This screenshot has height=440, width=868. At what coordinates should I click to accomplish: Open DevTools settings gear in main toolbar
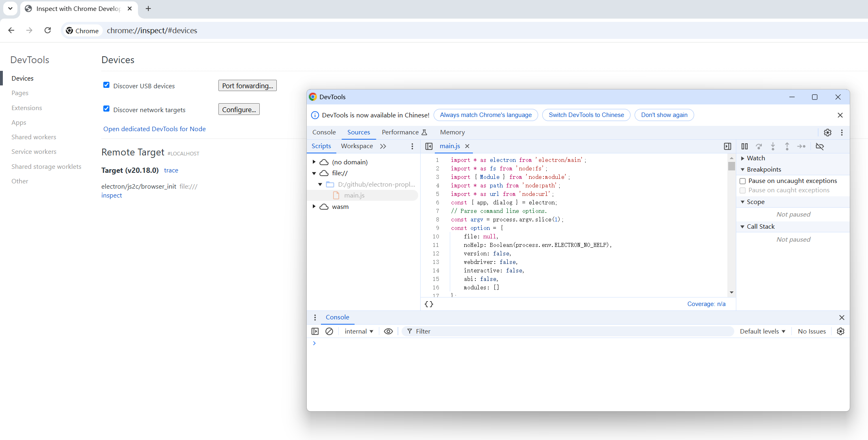(827, 132)
